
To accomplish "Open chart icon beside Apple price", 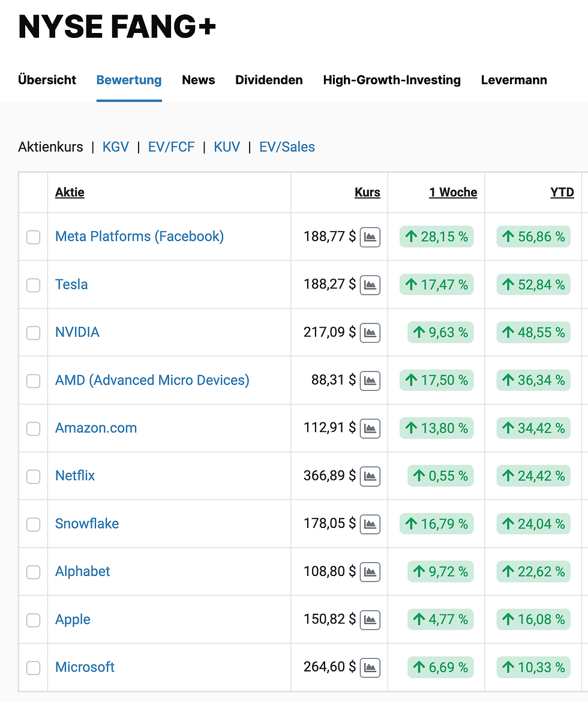I will 370,620.
